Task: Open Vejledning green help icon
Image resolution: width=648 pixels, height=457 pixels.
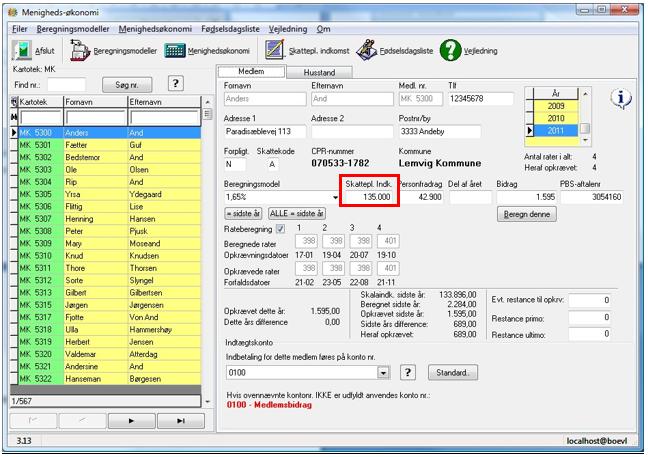Action: click(450, 50)
